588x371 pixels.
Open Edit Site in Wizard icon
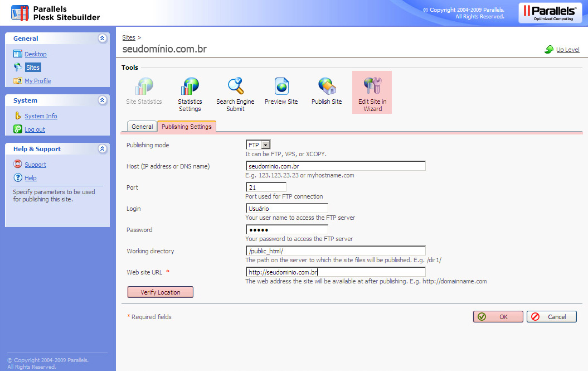372,86
